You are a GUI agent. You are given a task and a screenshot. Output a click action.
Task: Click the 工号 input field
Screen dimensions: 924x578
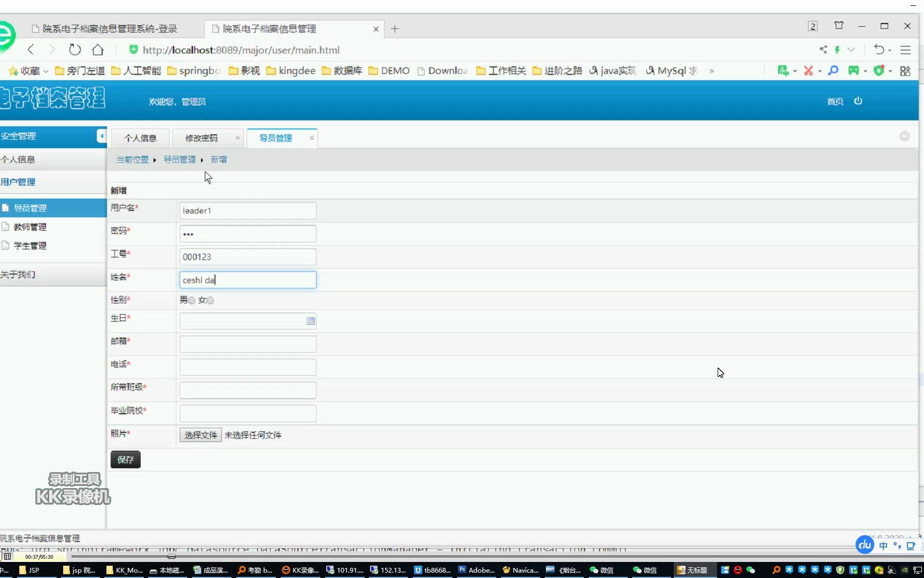point(248,257)
